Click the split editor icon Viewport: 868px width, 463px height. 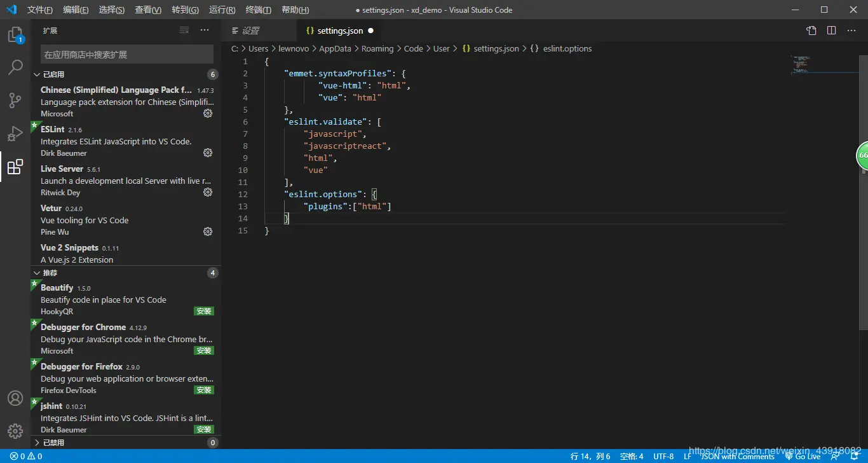(x=831, y=31)
